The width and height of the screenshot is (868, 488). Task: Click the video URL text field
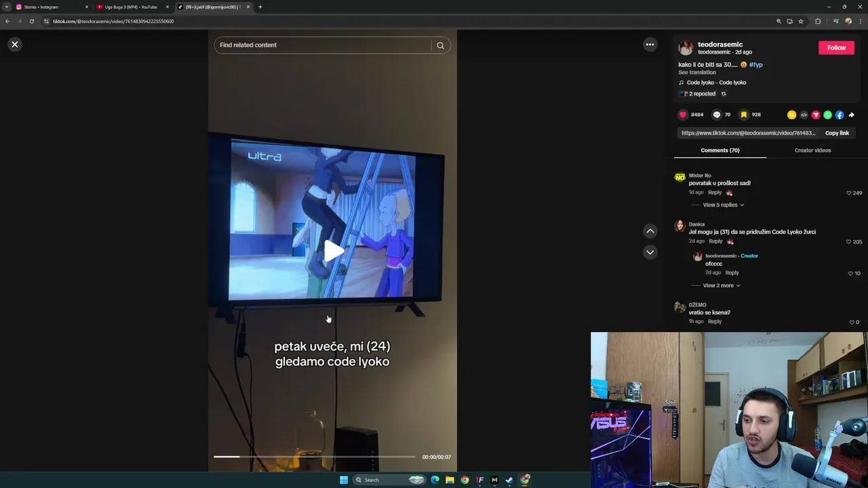748,134
